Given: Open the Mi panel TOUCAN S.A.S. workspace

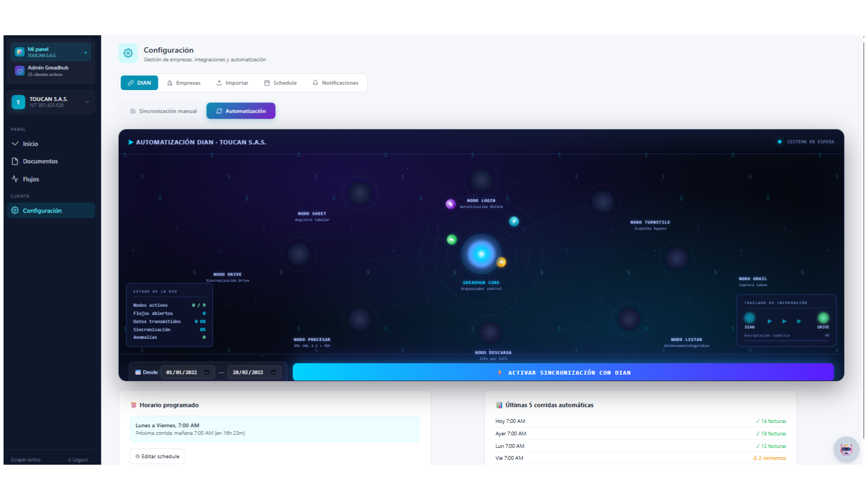Looking at the screenshot, I should [51, 52].
